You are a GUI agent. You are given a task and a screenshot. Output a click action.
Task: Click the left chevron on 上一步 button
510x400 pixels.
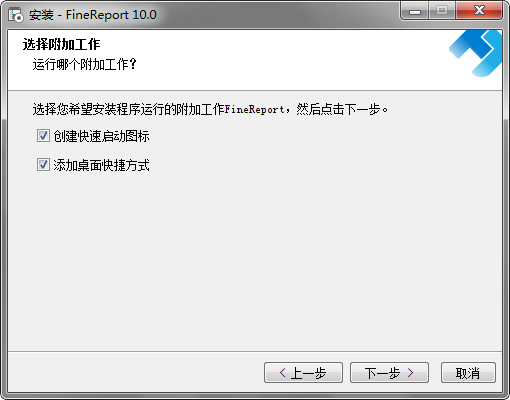pos(283,372)
